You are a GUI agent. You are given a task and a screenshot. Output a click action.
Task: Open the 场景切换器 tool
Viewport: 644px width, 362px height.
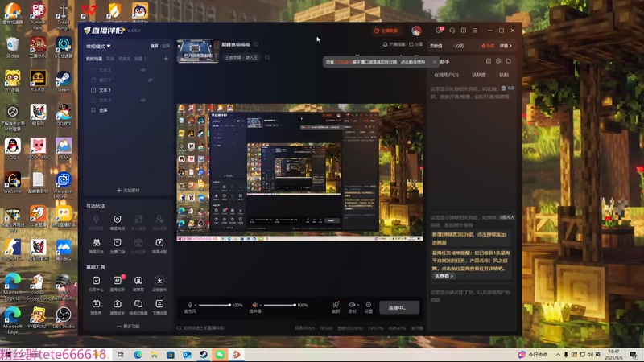pos(138,306)
